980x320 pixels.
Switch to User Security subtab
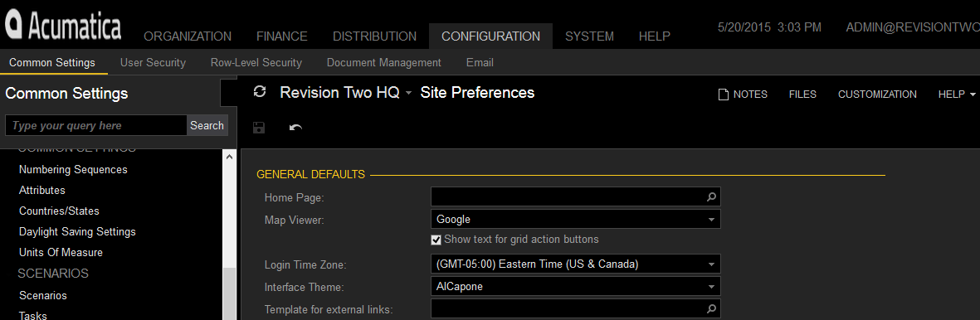154,62
